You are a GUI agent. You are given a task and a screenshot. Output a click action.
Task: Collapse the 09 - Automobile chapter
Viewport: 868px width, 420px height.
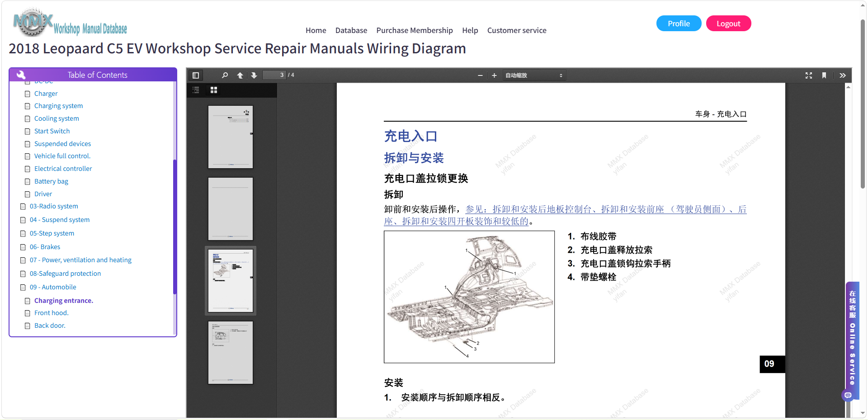coord(53,287)
